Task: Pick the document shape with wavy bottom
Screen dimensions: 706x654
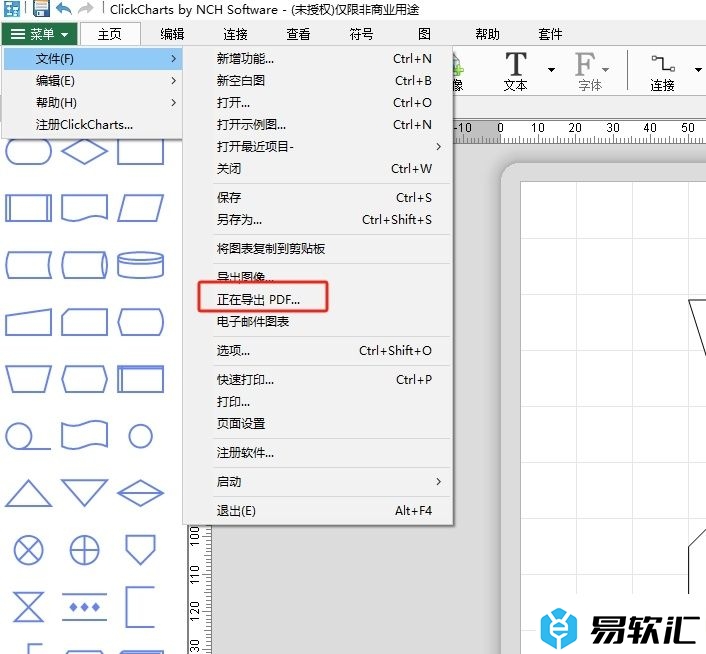Action: point(84,208)
